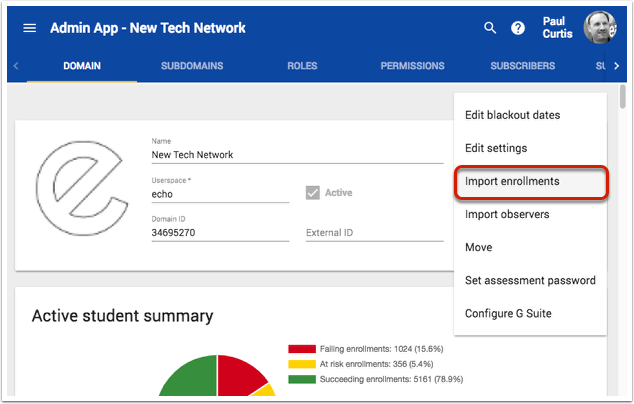Open the Roles tab
Viewport: 634px width, 404px height.
(x=302, y=66)
